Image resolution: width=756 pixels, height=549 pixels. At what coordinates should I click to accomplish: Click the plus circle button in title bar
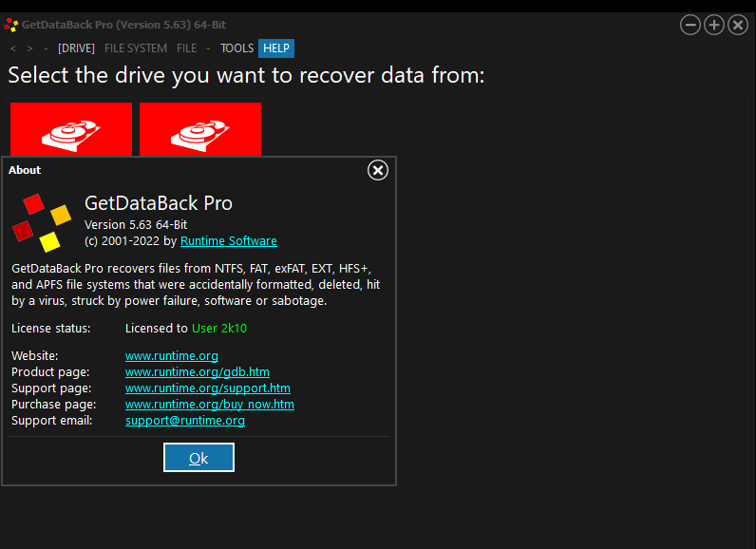[714, 25]
